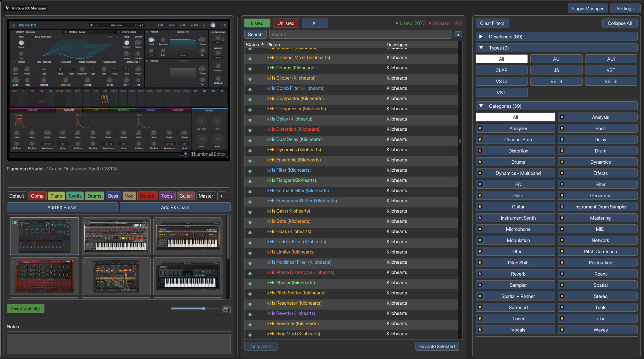Click the blue dot on EQ category
The image size is (644, 359).
[x=480, y=184]
